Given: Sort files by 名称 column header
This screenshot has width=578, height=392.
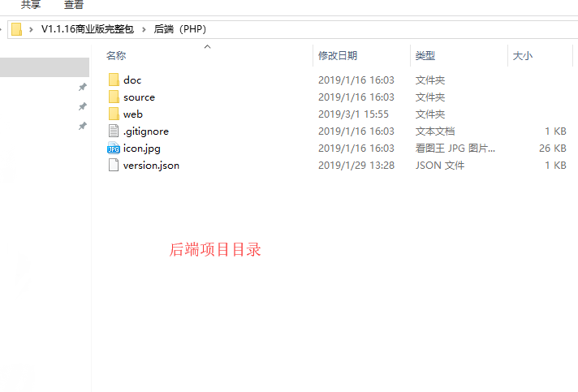Looking at the screenshot, I should [x=116, y=56].
